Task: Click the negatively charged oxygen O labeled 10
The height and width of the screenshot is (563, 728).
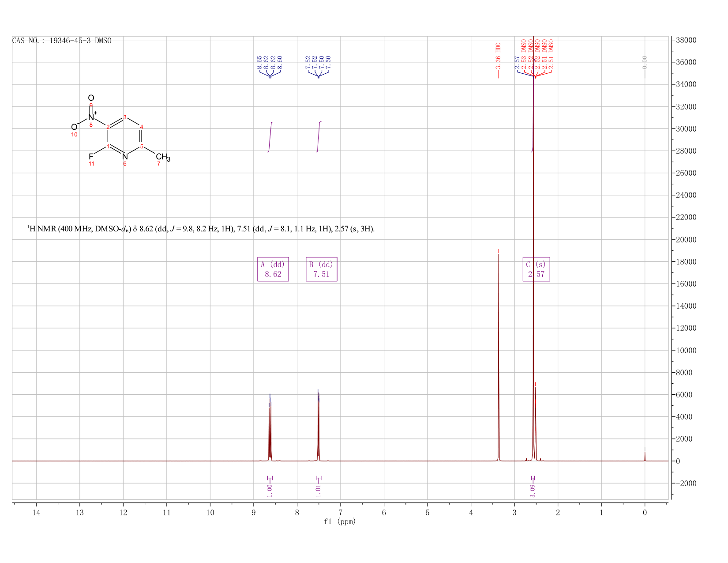Action: [x=74, y=127]
